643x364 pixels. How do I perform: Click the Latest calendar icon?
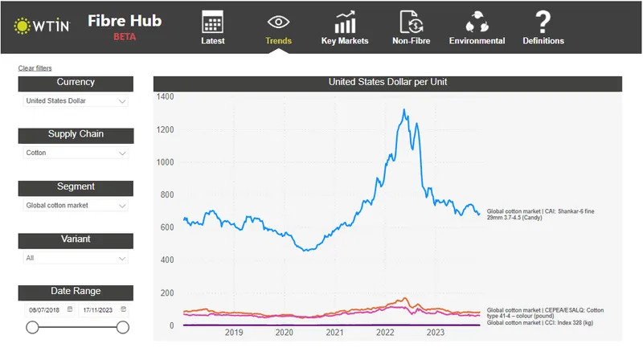[213, 22]
